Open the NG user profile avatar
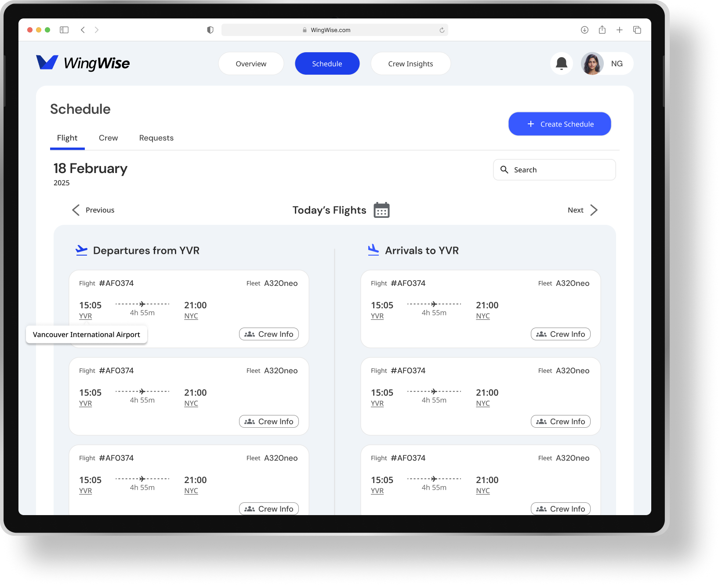The width and height of the screenshot is (722, 588). pos(592,64)
